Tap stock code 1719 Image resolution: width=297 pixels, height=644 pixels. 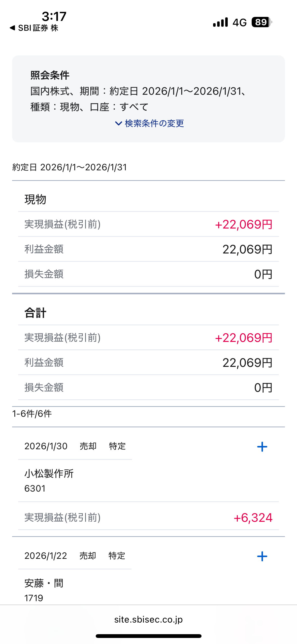tap(34, 598)
